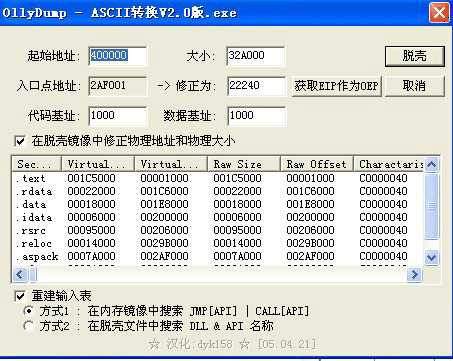Click the 脱壳 dump button
453x361 pixels.
click(414, 56)
